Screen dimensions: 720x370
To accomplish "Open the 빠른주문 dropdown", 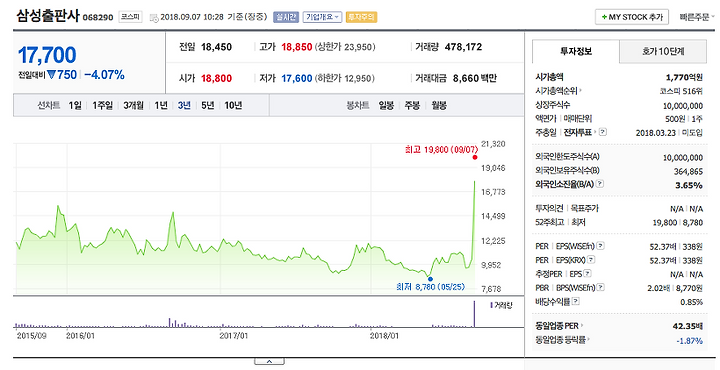I will [x=697, y=17].
